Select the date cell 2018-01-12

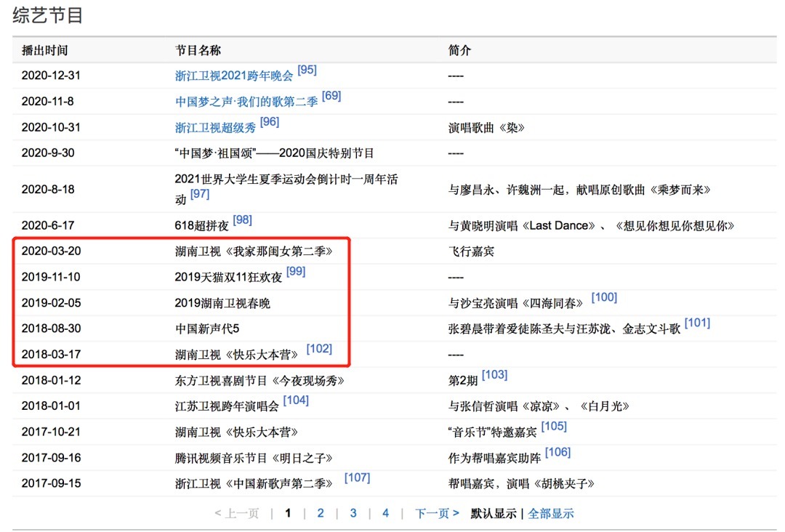[51, 380]
